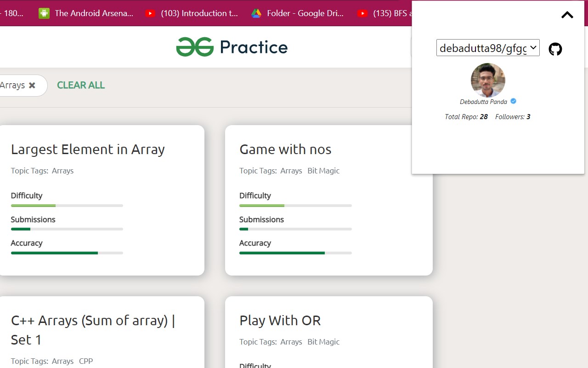
Task: Click Accuracy bar on Game with nos card
Action: click(x=295, y=253)
